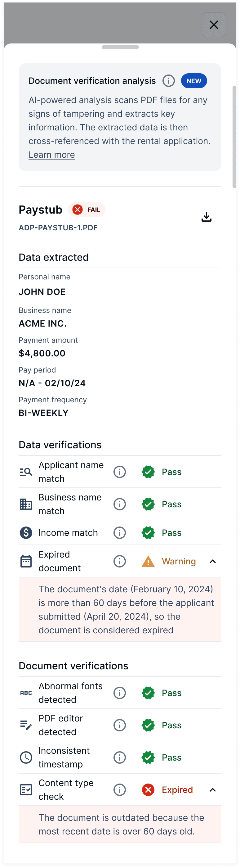The width and height of the screenshot is (240, 868).
Task: Click the info icon beside Content type check
Action: tap(119, 790)
